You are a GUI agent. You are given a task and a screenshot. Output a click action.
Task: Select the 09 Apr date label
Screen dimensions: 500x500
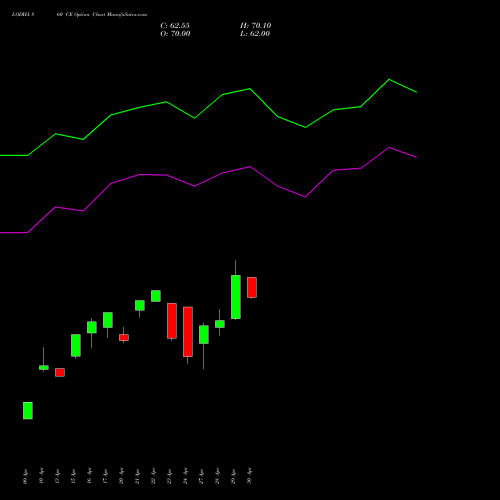coord(25,477)
